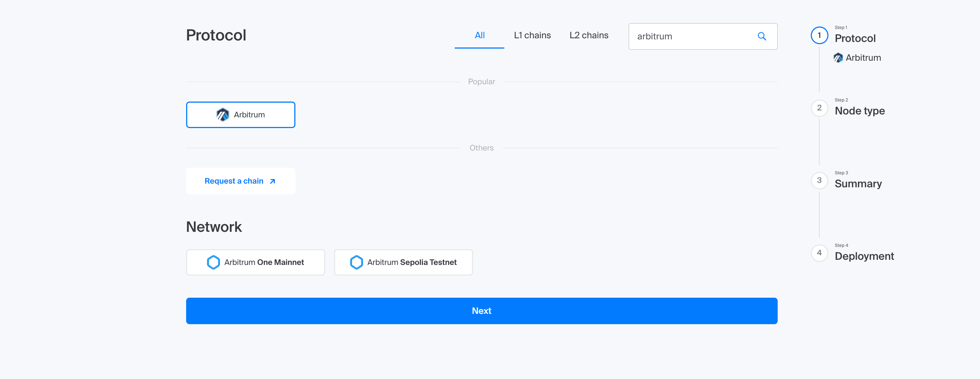Switch to the L1 chains tab

pyautogui.click(x=532, y=35)
